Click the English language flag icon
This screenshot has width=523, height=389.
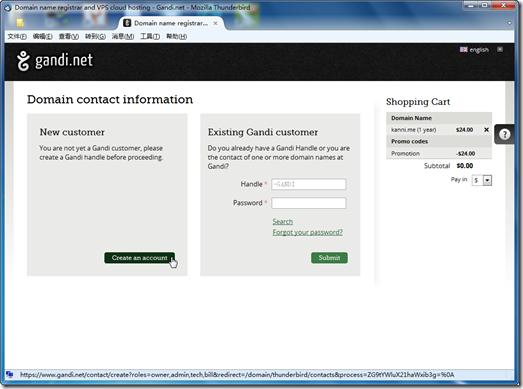(x=463, y=50)
